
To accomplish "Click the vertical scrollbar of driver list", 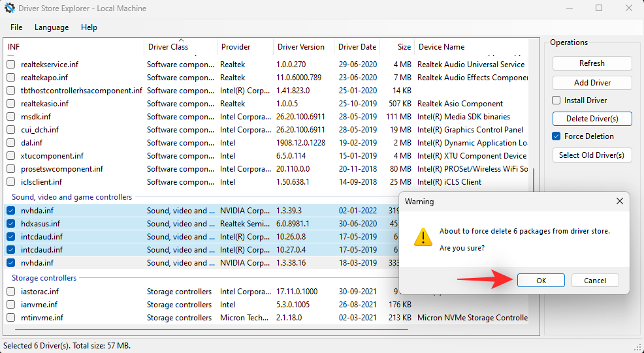I will 536,183.
